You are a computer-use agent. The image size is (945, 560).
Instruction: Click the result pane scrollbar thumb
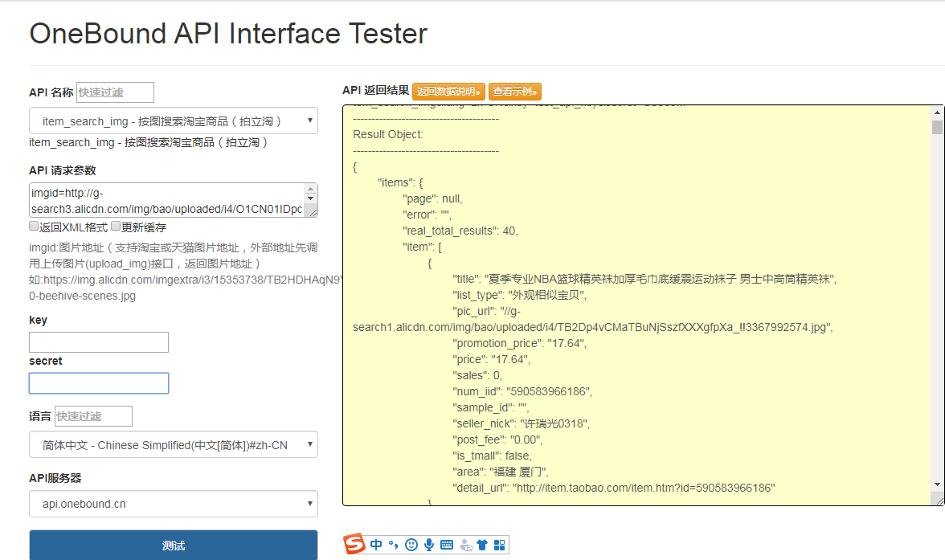click(x=937, y=127)
